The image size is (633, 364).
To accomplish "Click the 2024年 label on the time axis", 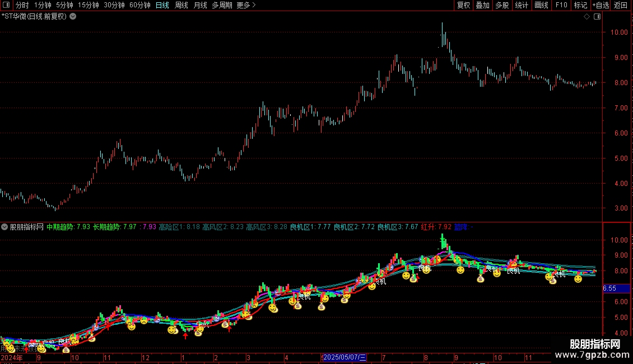I will (12, 357).
